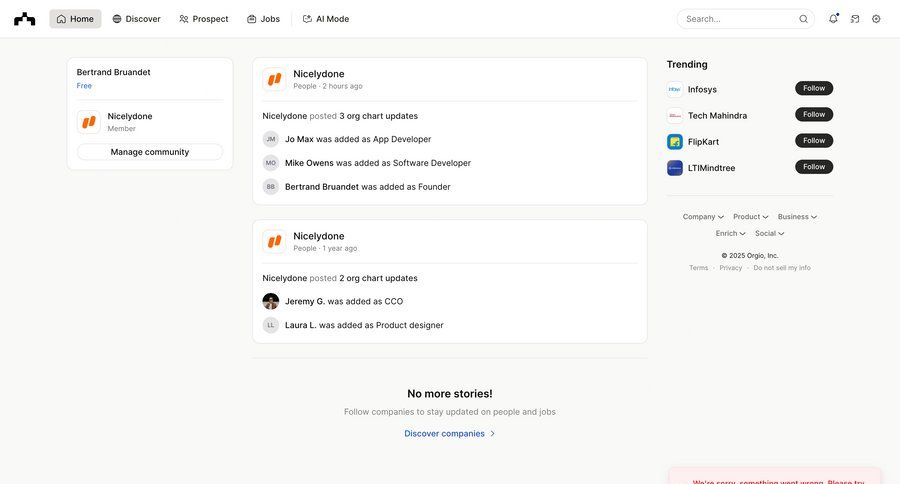Click Do not sell my info link
The height and width of the screenshot is (484, 900).
(x=782, y=268)
